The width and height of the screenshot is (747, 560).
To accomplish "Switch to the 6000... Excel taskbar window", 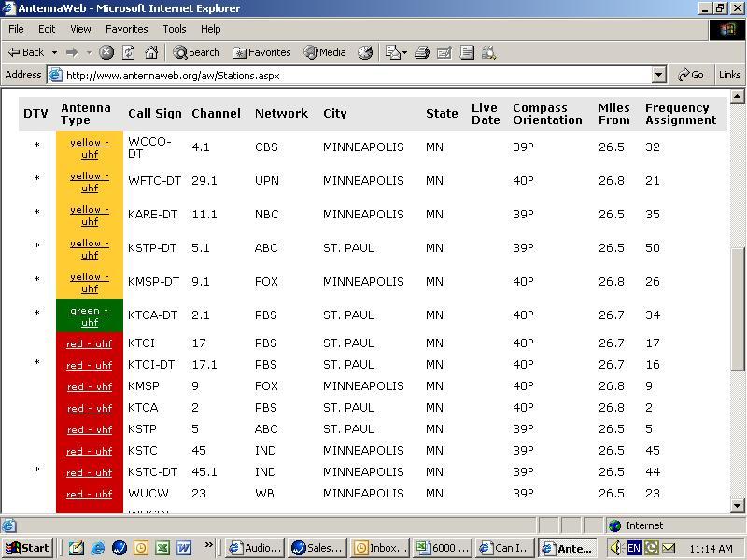I will pyautogui.click(x=442, y=548).
